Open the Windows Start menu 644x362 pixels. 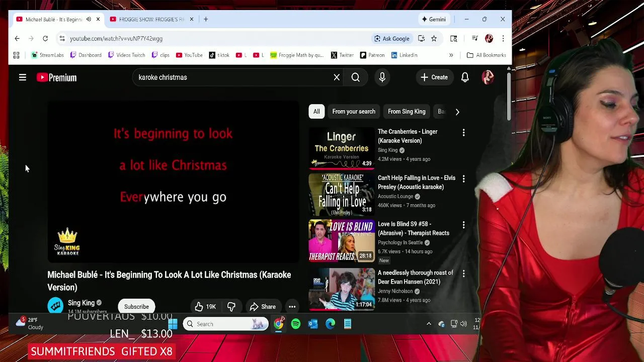(173, 324)
